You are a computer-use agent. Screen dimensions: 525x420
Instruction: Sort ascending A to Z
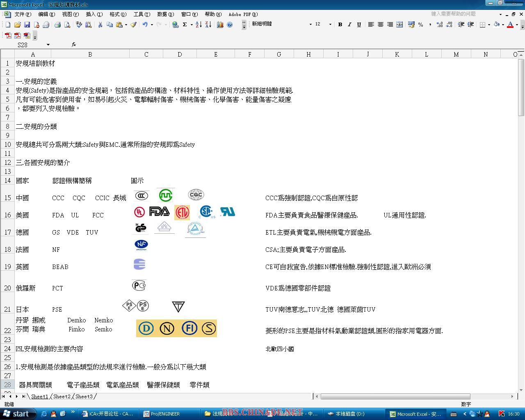coord(199,25)
